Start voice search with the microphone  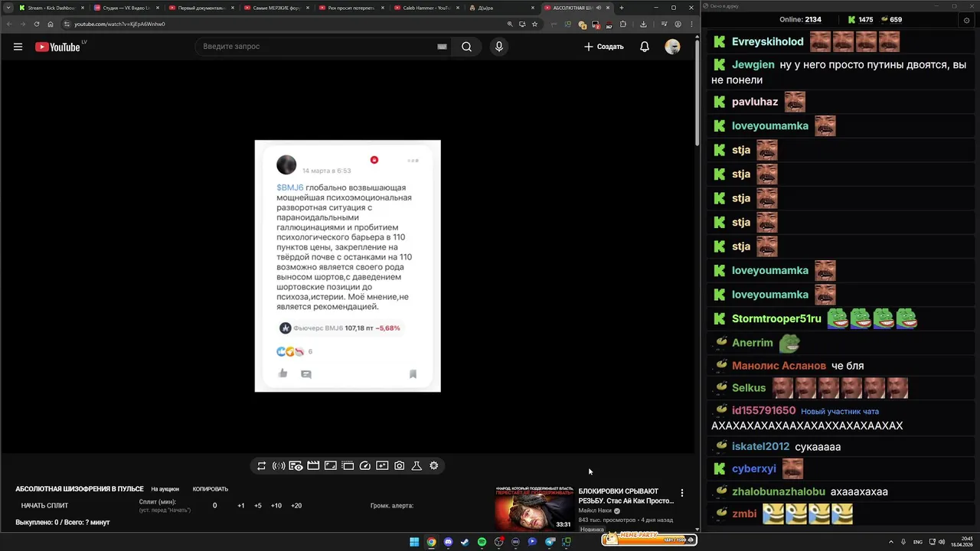[499, 47]
